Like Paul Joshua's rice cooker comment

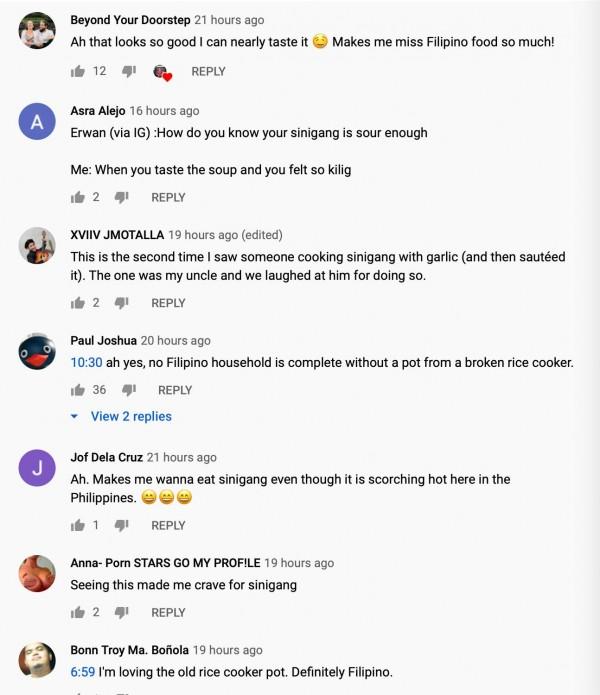pos(78,390)
